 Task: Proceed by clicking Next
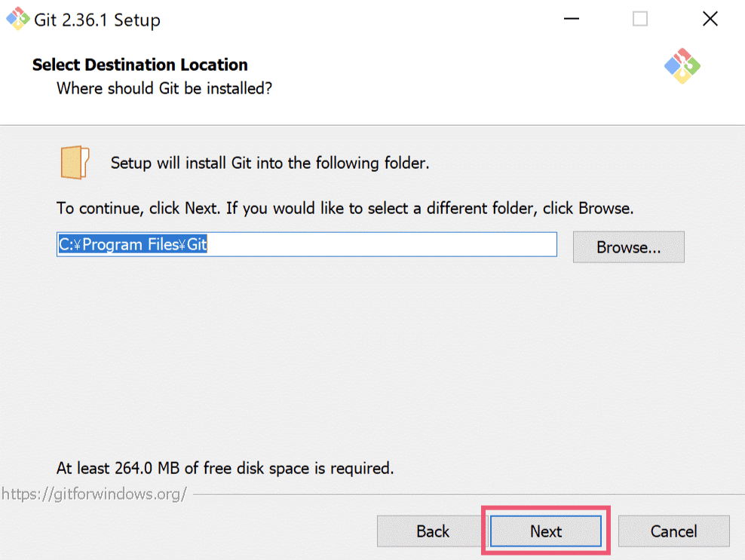point(545,531)
